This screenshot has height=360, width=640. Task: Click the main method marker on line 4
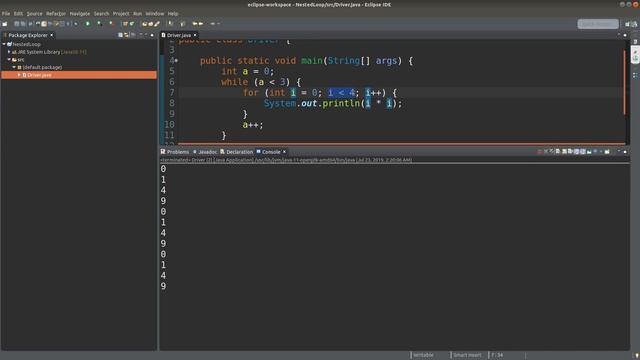coord(176,61)
